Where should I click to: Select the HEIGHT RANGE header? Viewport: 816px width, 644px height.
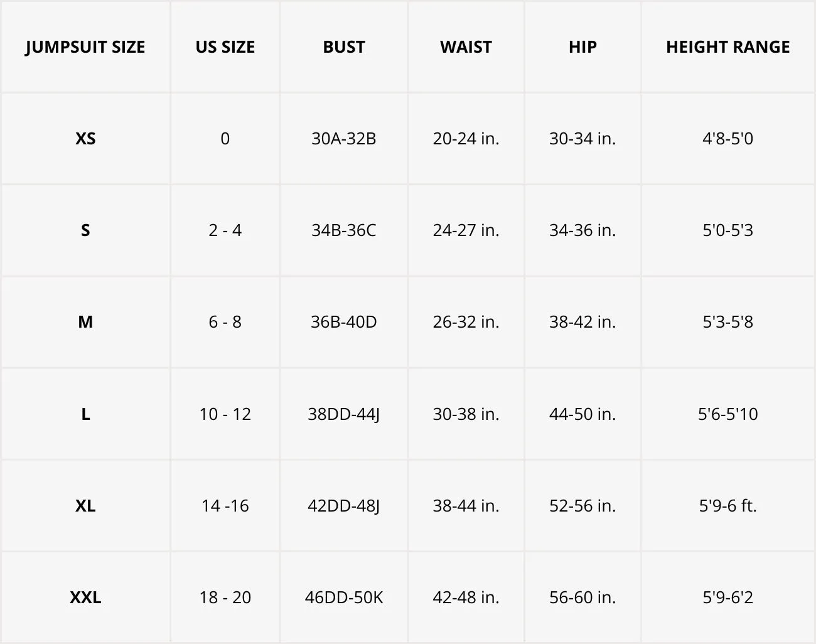tap(728, 47)
